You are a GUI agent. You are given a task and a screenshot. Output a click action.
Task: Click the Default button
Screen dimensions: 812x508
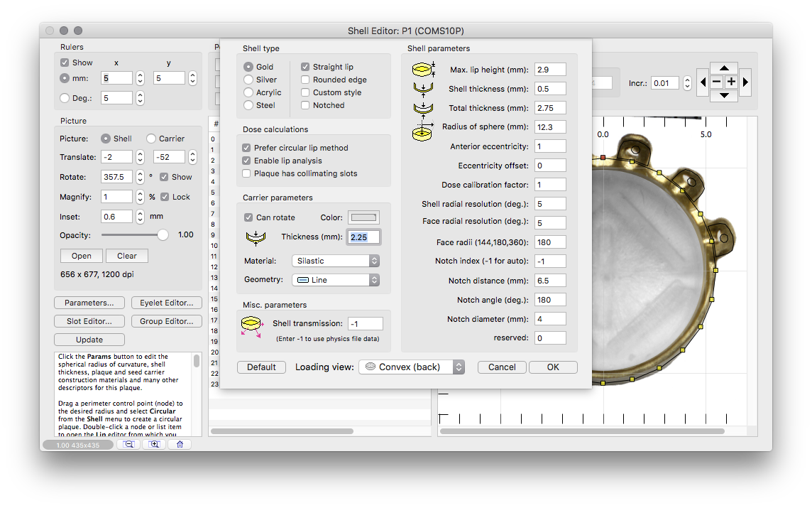click(x=261, y=367)
